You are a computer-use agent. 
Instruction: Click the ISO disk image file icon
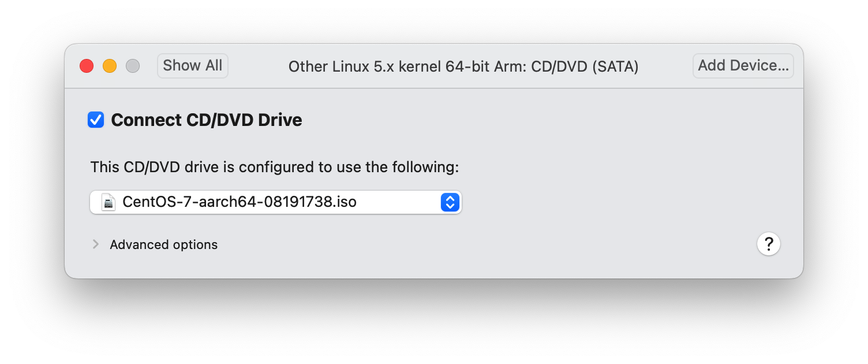[x=108, y=202]
